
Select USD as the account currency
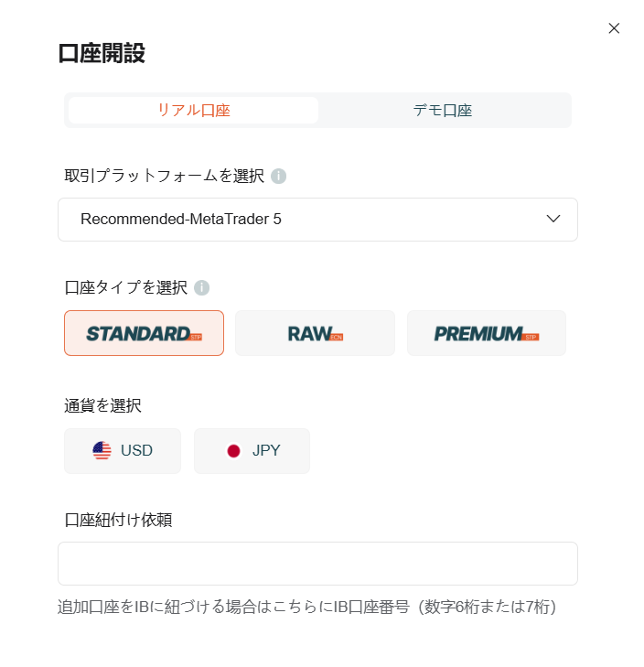pos(123,450)
